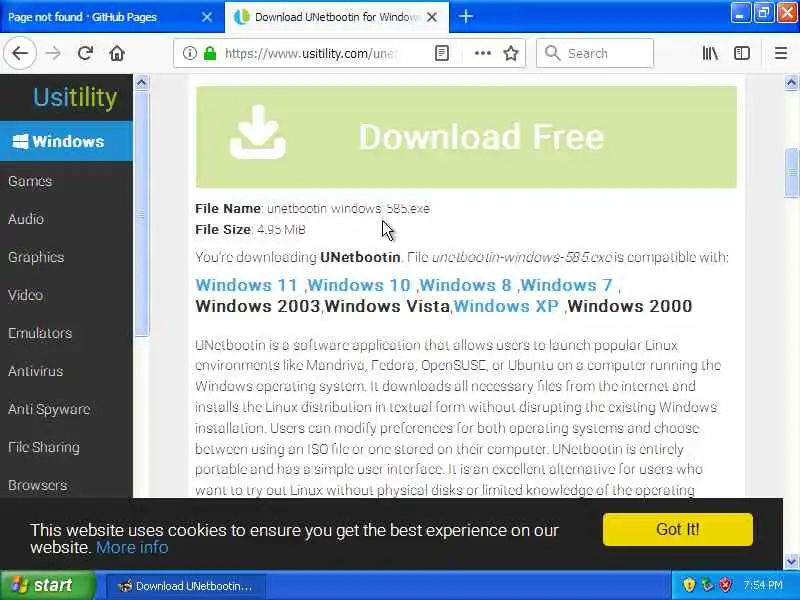Open Games category in sidebar
This screenshot has height=600, width=800.
30,181
